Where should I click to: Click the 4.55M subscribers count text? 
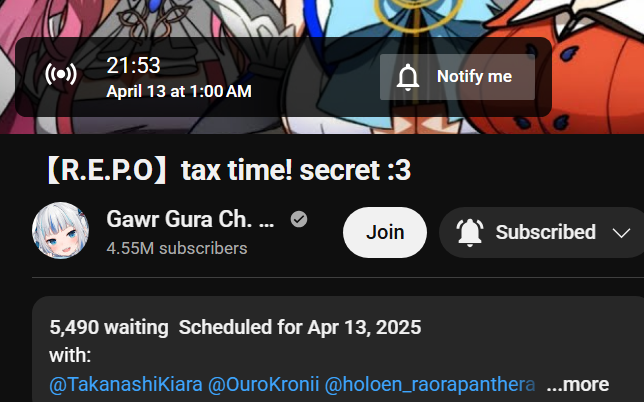coord(177,248)
